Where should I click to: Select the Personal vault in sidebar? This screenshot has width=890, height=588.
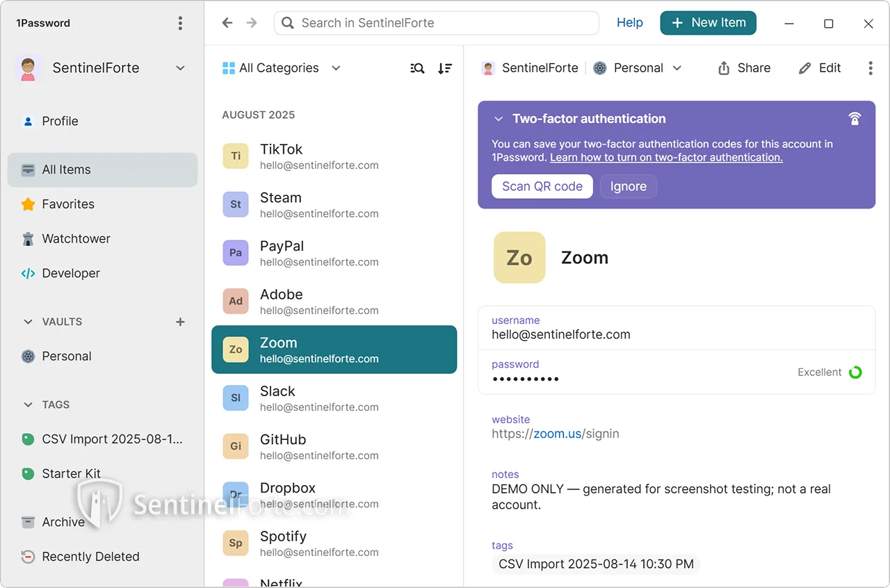coord(102,357)
